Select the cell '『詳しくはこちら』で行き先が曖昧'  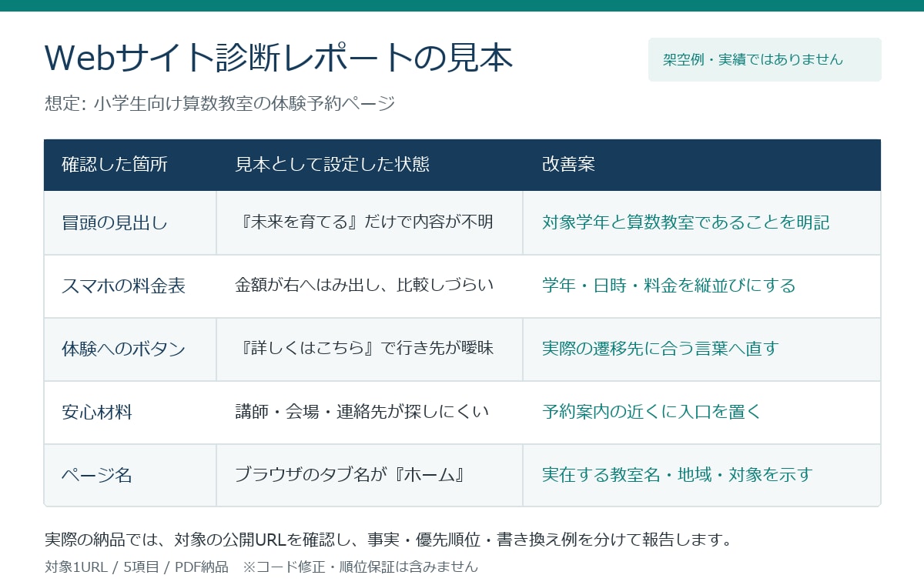tap(370, 349)
